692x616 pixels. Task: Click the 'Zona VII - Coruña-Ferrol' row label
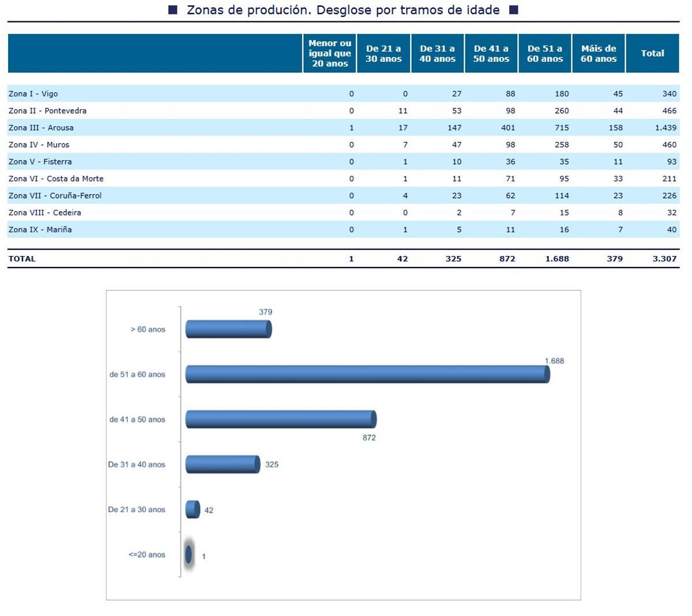point(55,196)
